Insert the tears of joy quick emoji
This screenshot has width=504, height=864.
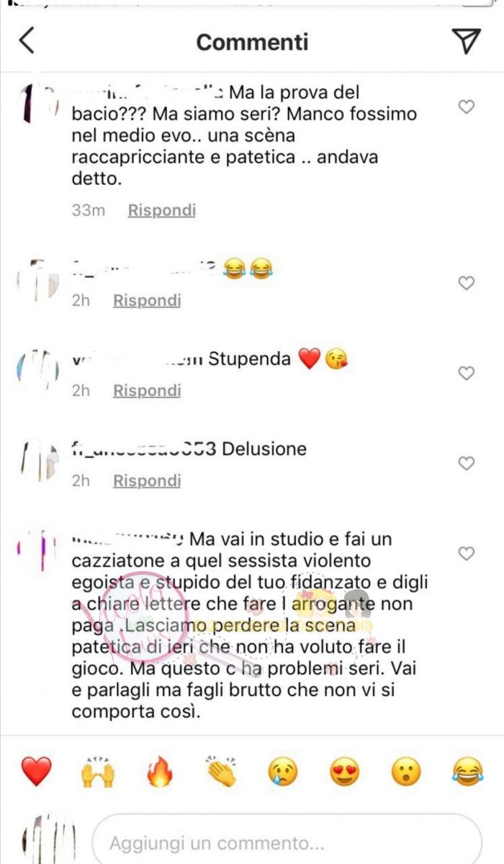468,772
